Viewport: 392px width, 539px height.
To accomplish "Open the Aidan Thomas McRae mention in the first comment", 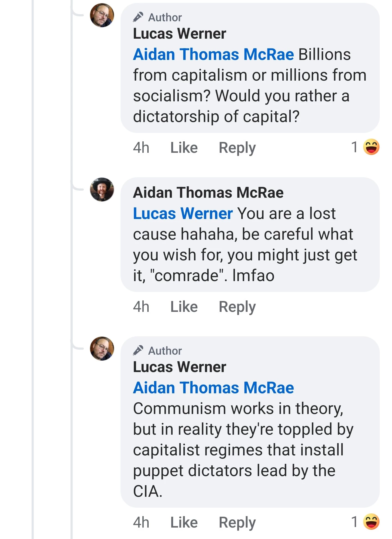I will [213, 54].
